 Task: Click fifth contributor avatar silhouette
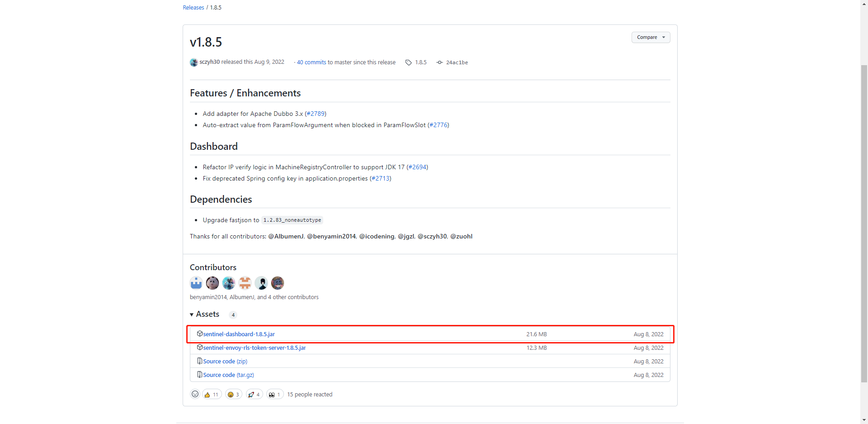coord(261,283)
